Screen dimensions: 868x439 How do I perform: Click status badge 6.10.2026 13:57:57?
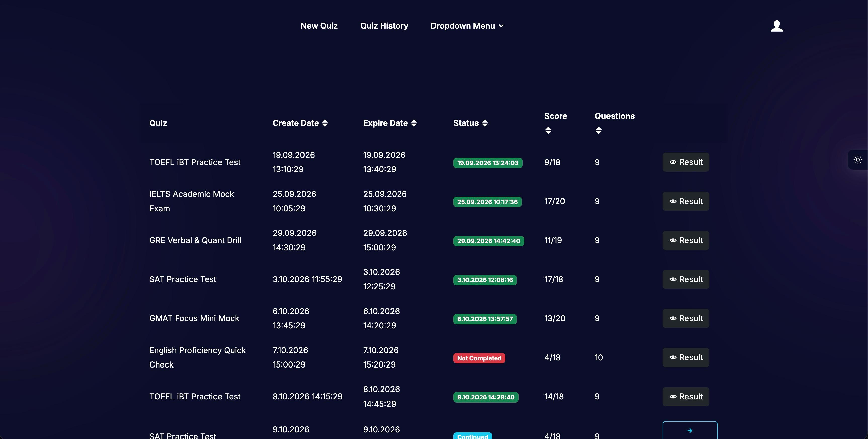pos(485,319)
